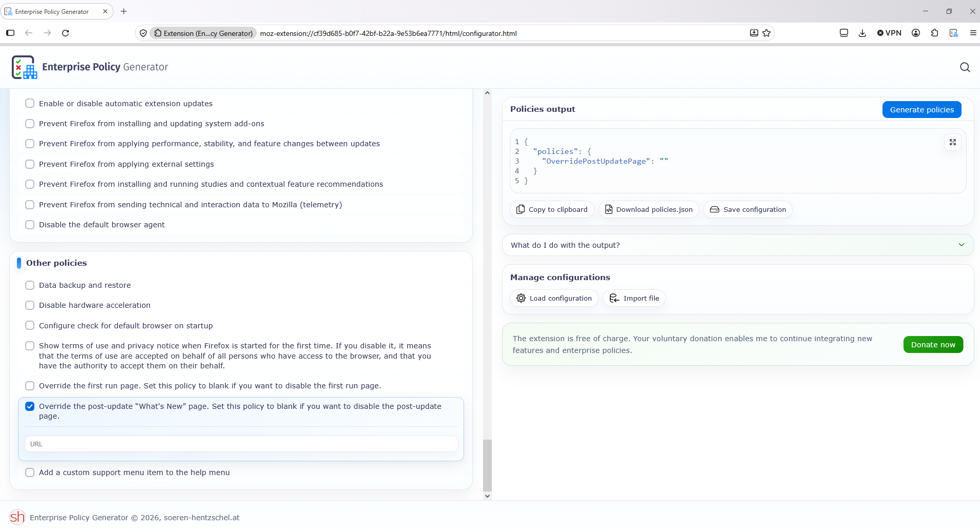
Task: Click the sh logo in the footer
Action: click(17, 517)
